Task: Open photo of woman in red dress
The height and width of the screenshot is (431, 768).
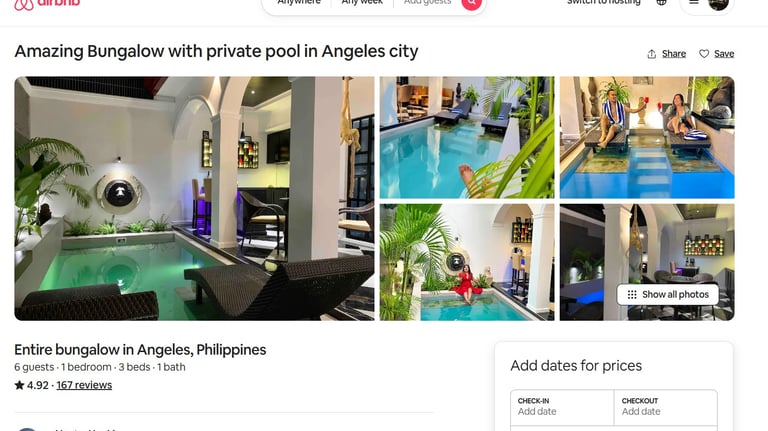Action: (x=467, y=262)
